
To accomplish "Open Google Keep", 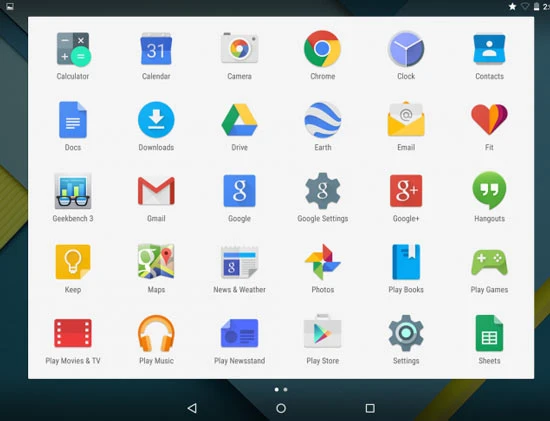I will coord(73,262).
